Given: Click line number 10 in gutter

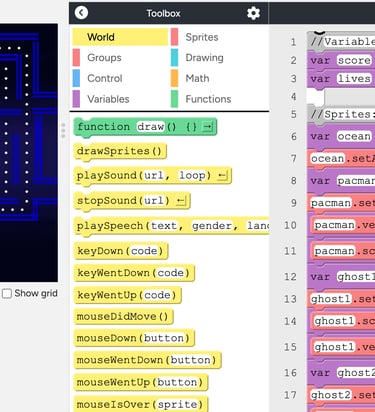Looking at the screenshot, I should 290,225.
